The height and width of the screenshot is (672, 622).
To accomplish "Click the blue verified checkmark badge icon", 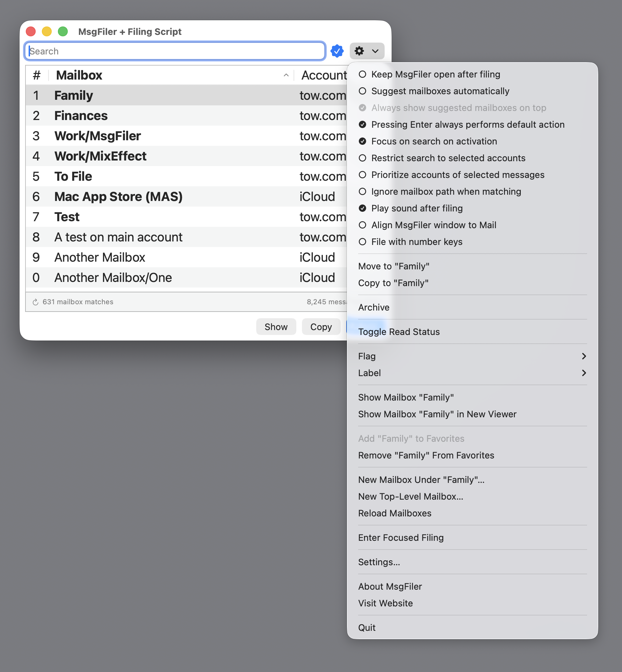I will 337,51.
